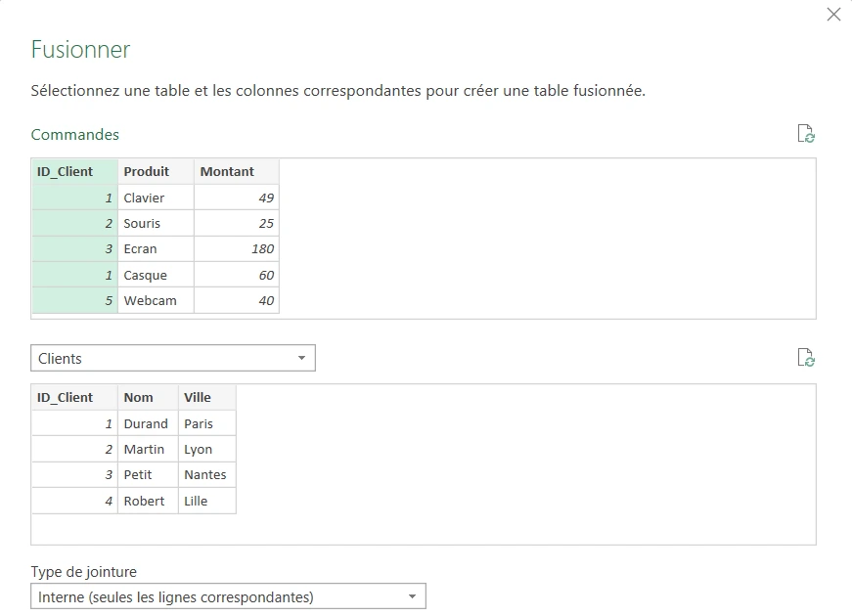
Task: Click ID_Client value 3 in Ecran row
Action: pyautogui.click(x=75, y=248)
